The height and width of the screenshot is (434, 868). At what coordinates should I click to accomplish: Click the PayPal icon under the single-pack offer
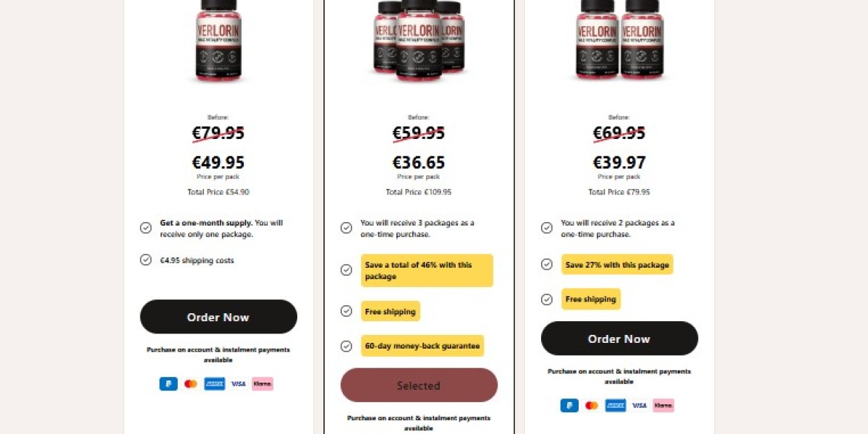click(169, 384)
